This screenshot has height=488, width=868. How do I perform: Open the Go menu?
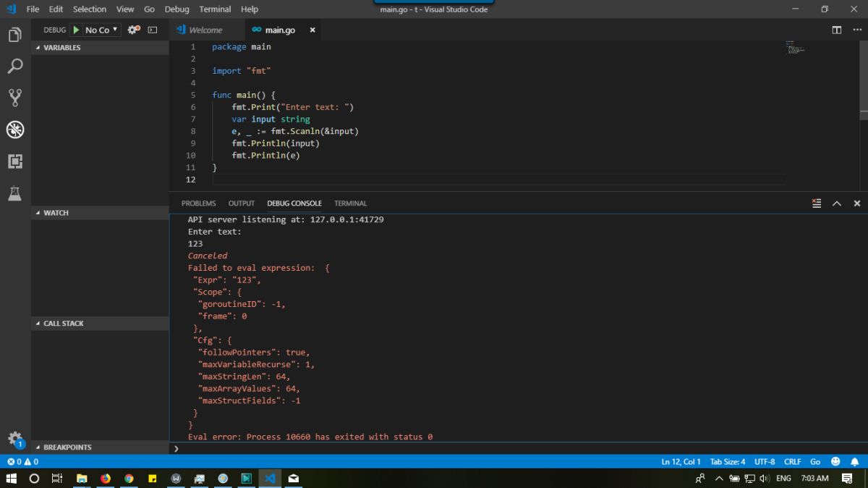click(x=149, y=9)
